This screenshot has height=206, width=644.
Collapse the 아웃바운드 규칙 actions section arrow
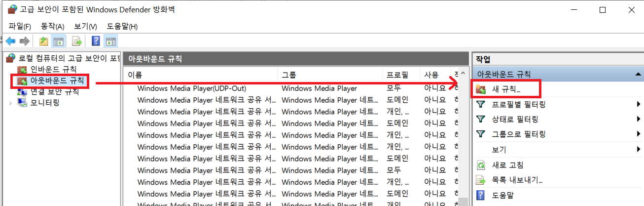point(639,74)
